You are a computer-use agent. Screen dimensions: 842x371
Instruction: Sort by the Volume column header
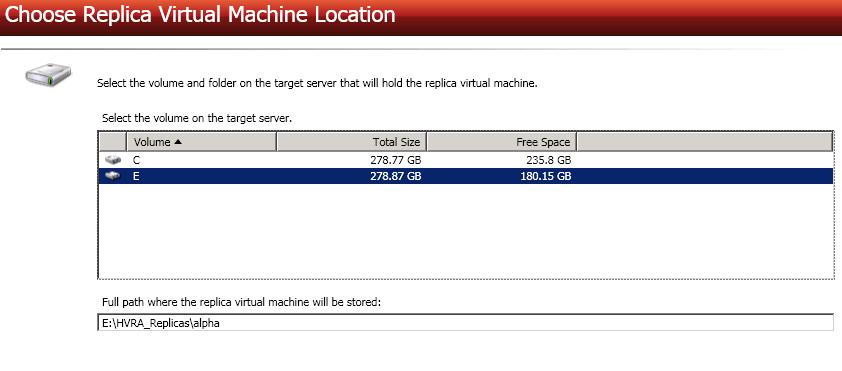[201, 142]
